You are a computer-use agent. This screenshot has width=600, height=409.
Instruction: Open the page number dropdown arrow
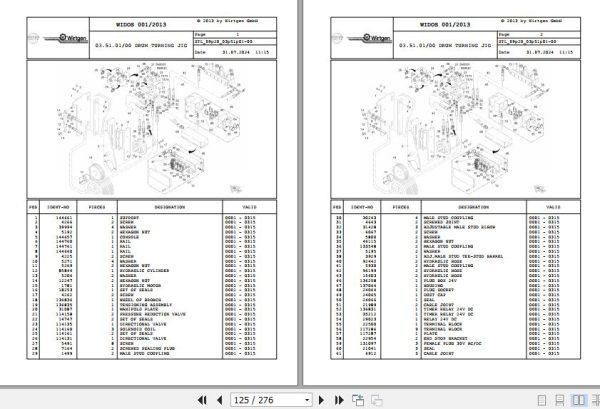[307, 400]
